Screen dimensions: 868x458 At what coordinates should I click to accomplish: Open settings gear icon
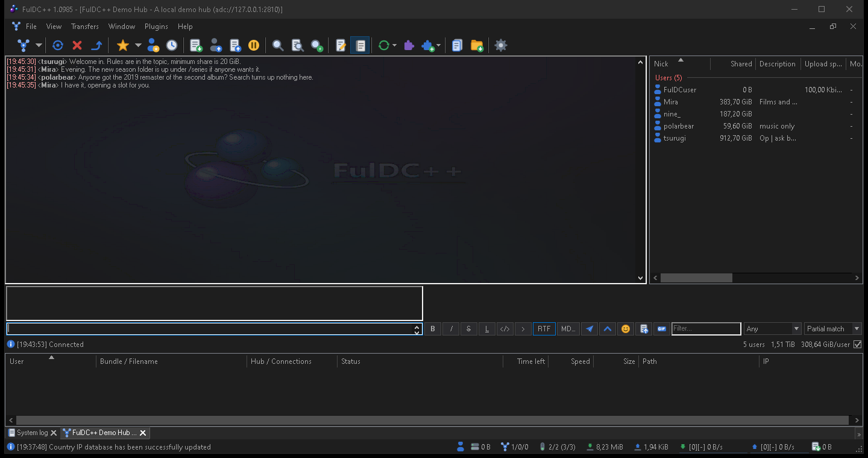501,45
